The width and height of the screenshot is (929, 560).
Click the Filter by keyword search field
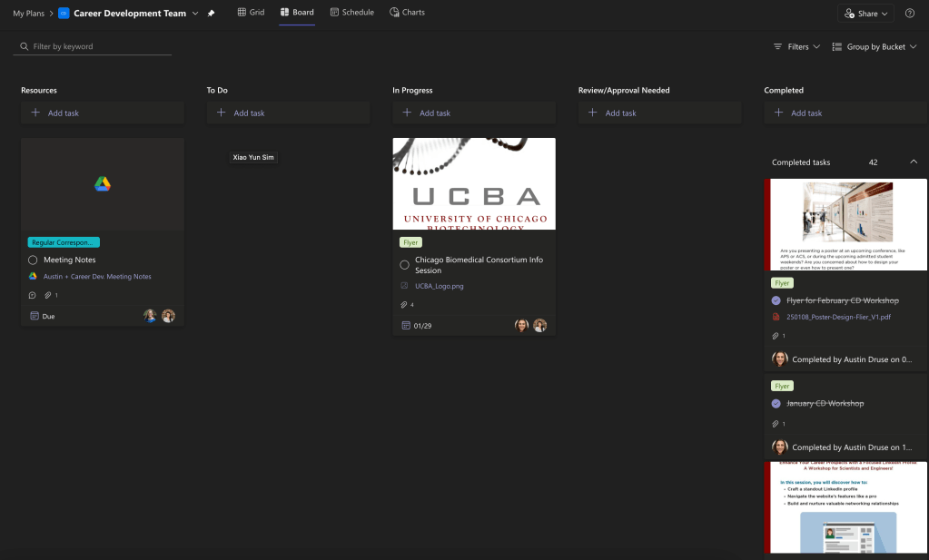click(95, 46)
